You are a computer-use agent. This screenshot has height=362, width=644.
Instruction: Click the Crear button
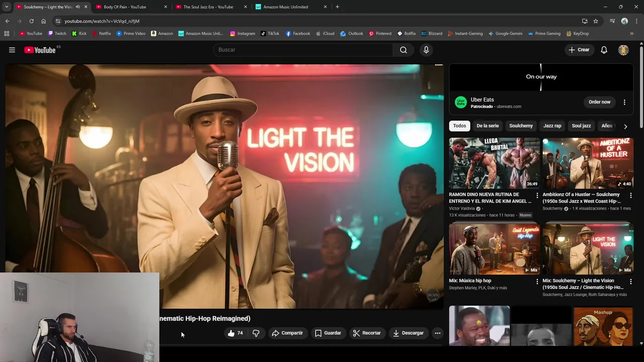(x=579, y=50)
